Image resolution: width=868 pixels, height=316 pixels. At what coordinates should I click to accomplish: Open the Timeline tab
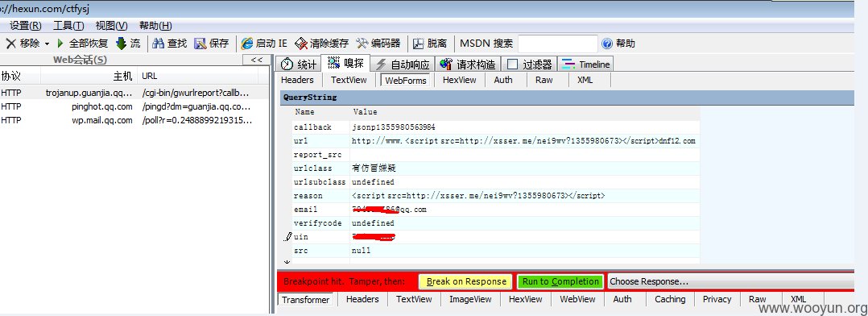[585, 64]
